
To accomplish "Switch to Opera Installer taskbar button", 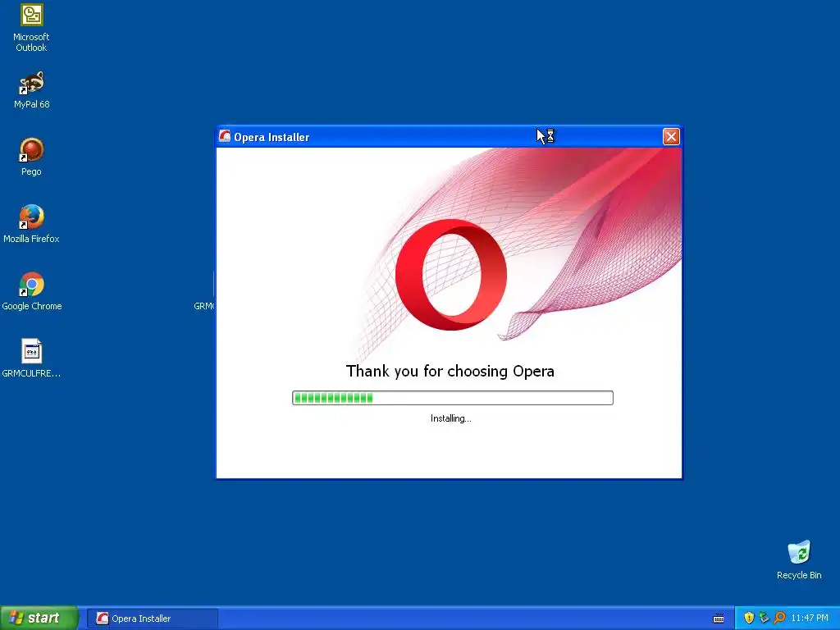I will (x=153, y=619).
